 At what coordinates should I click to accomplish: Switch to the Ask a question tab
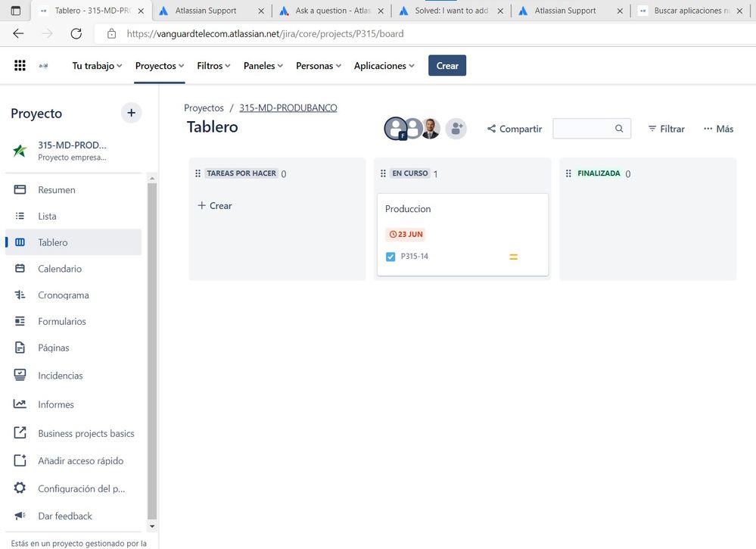(332, 11)
